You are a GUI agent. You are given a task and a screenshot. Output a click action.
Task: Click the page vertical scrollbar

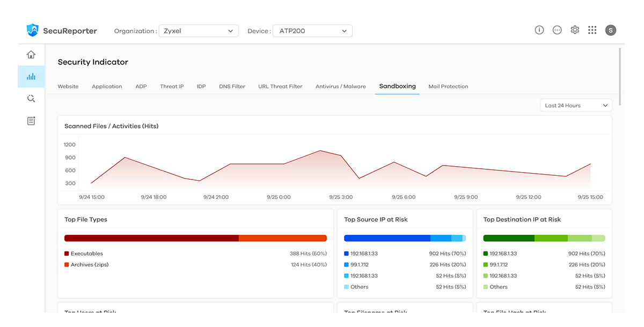point(620,76)
